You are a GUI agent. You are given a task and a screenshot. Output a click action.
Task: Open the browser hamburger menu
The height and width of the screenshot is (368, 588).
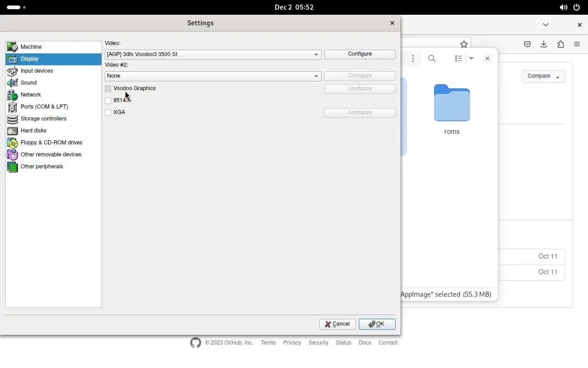(577, 44)
